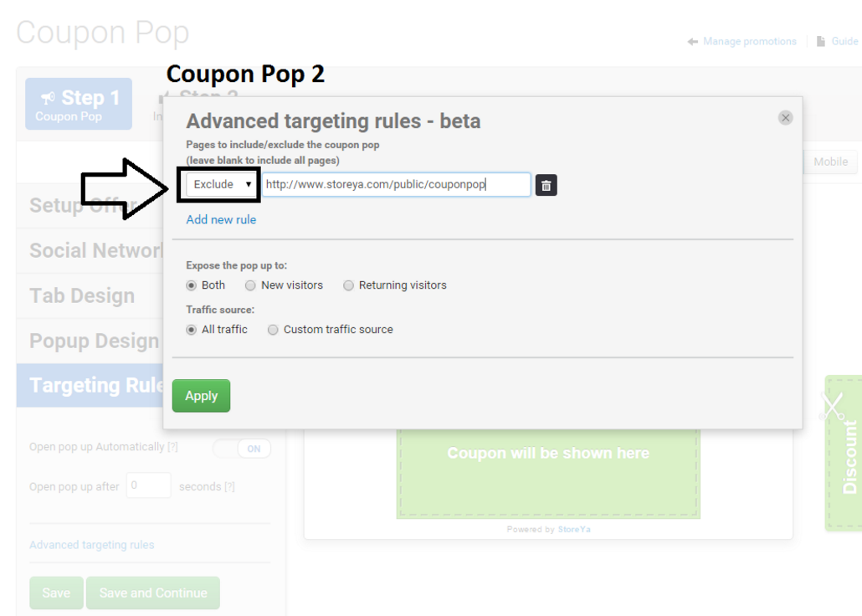Select New visitors radio option
Screen dimensions: 862x616
point(250,285)
